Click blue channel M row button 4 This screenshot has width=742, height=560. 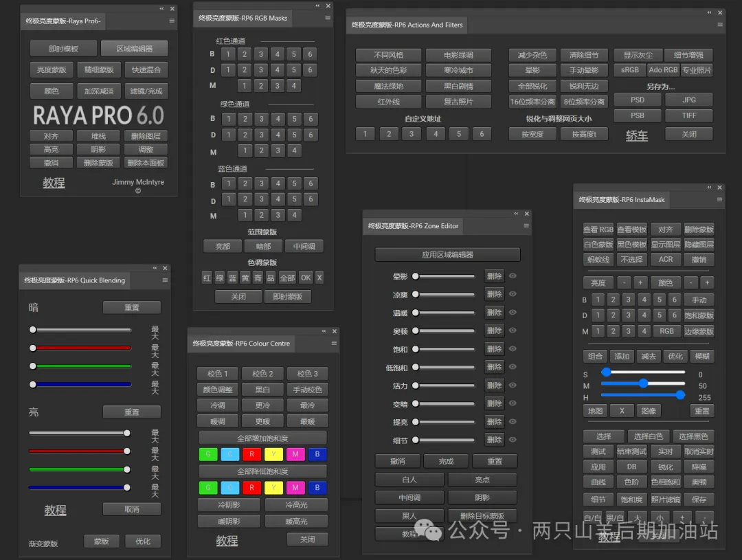(294, 215)
